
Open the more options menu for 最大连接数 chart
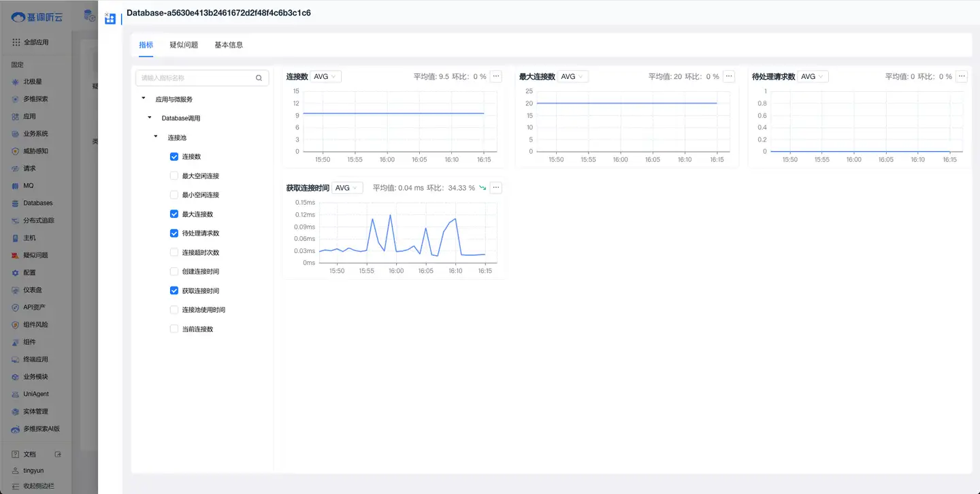(729, 76)
